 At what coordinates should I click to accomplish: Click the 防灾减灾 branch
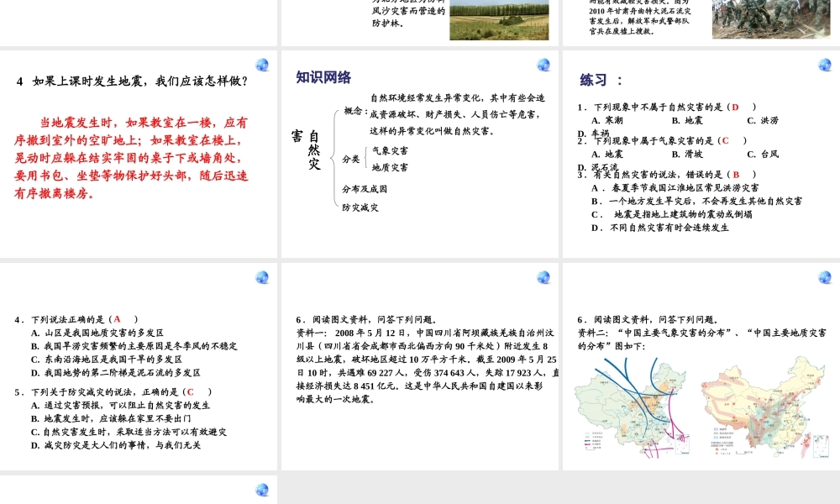360,207
